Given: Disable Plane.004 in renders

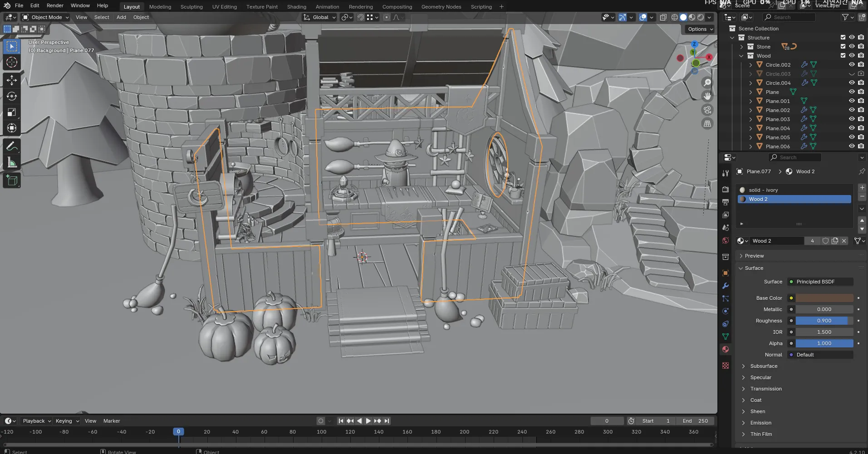Looking at the screenshot, I should (861, 128).
